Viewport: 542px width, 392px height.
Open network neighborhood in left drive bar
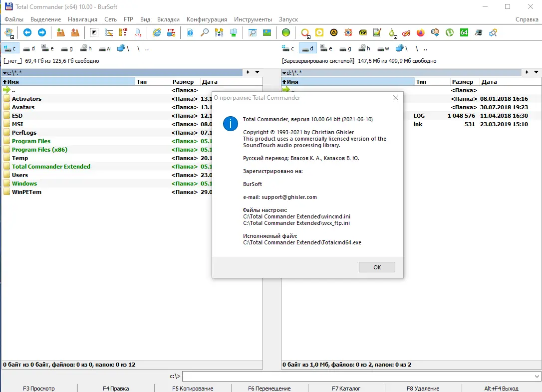123,48
